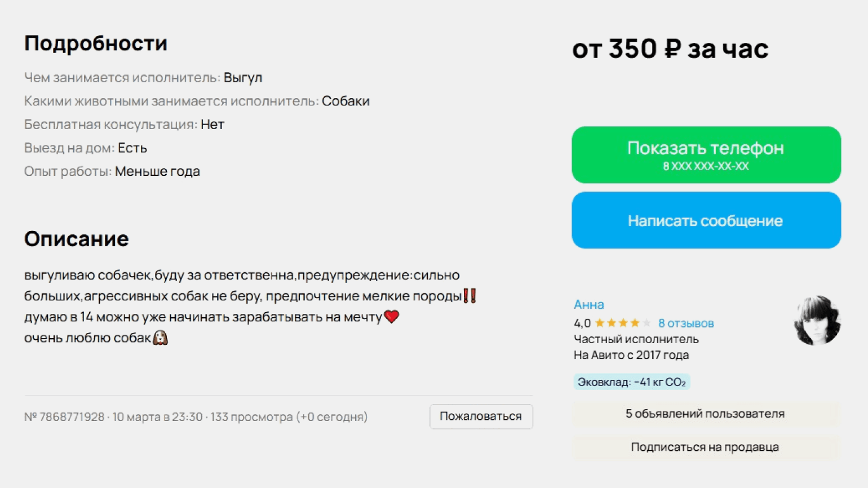
Task: Click the Эковклад −41 кг CO₂ badge
Action: click(631, 382)
